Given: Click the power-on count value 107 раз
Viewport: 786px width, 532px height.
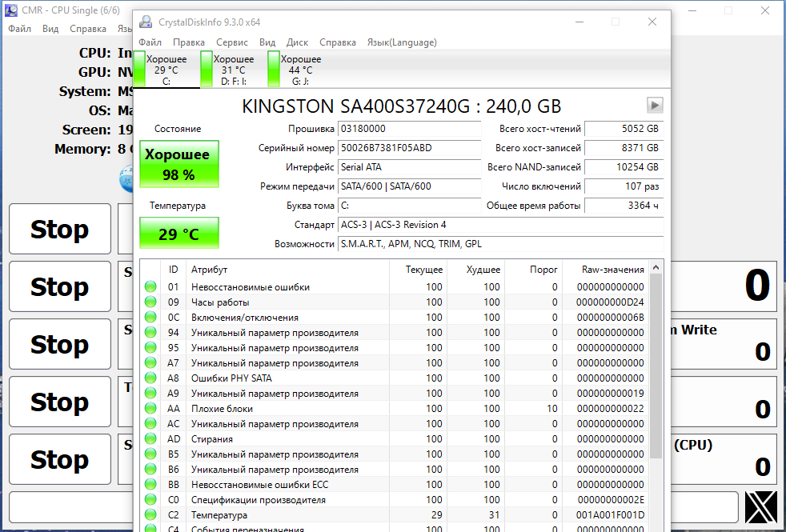Looking at the screenshot, I should pyautogui.click(x=624, y=186).
